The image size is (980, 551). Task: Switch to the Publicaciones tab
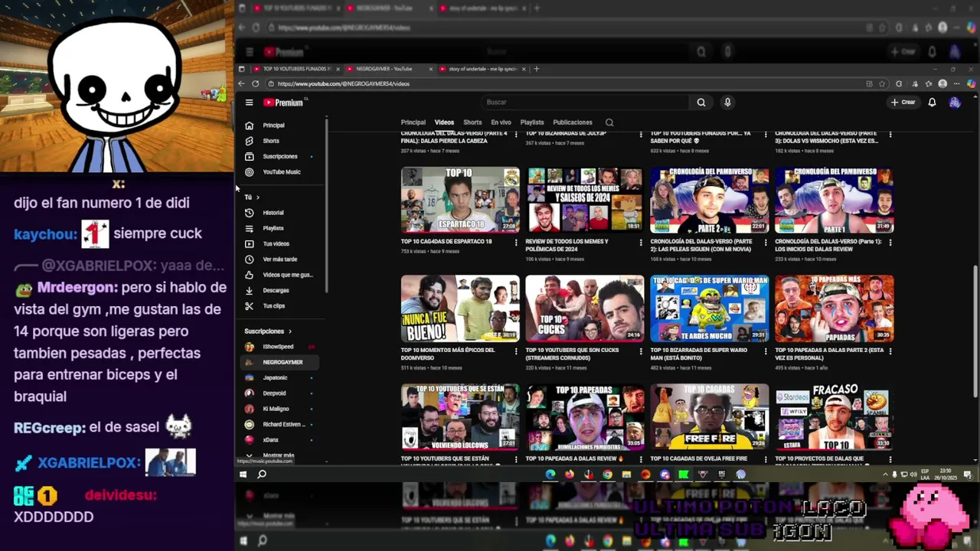[x=573, y=122]
